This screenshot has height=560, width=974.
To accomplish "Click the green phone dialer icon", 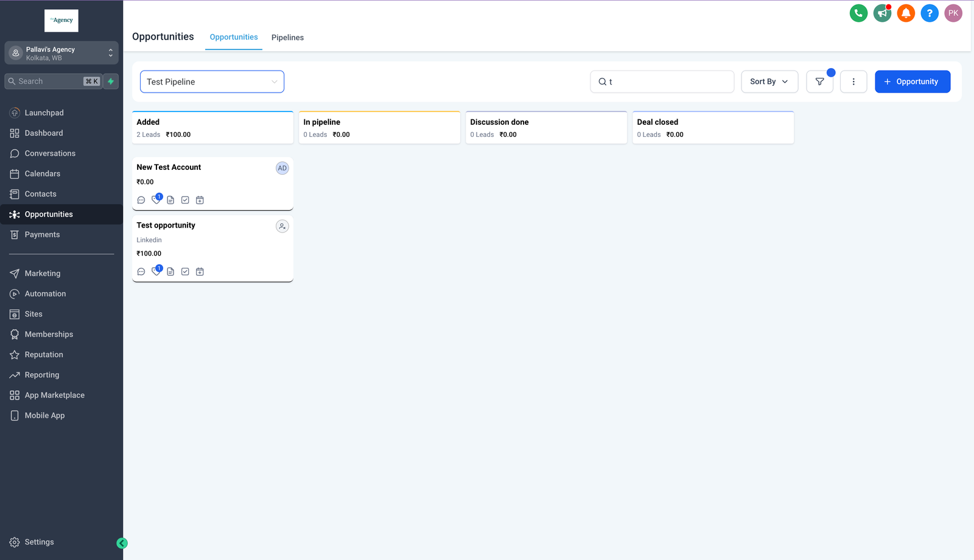I will [858, 13].
